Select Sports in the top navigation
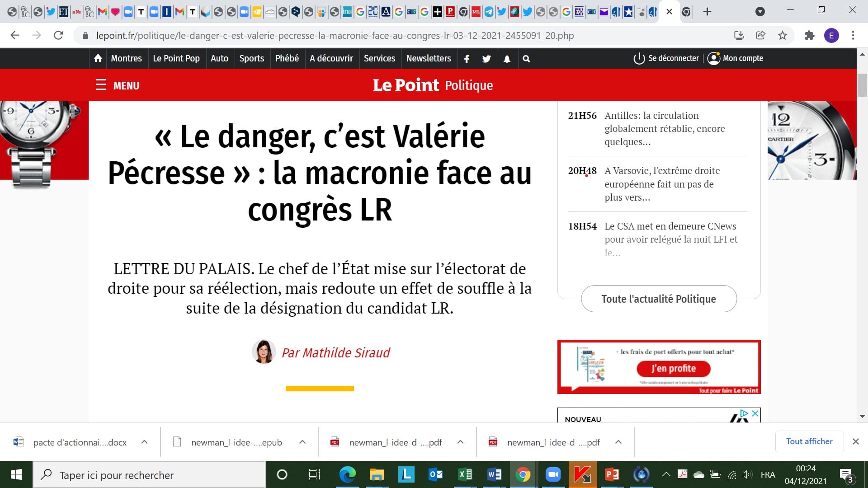868x488 pixels. 251,58
